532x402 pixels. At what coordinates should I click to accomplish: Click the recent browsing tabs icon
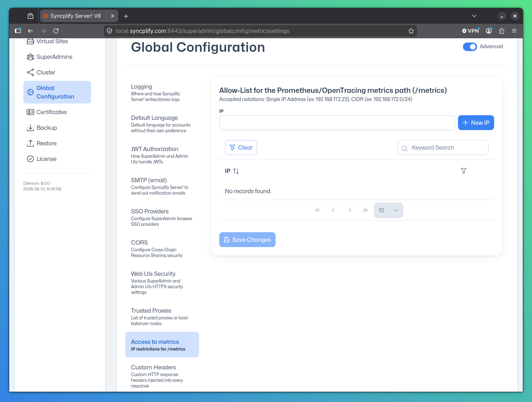point(30,16)
